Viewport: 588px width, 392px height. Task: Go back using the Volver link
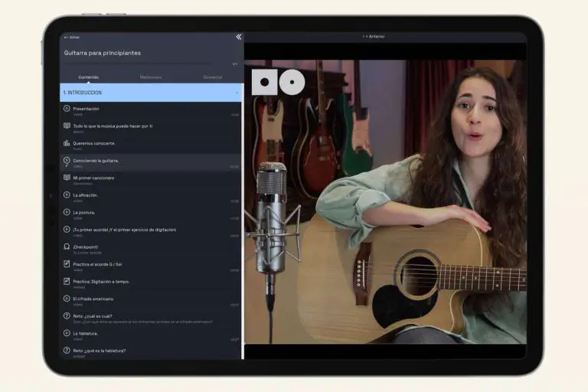coord(73,37)
